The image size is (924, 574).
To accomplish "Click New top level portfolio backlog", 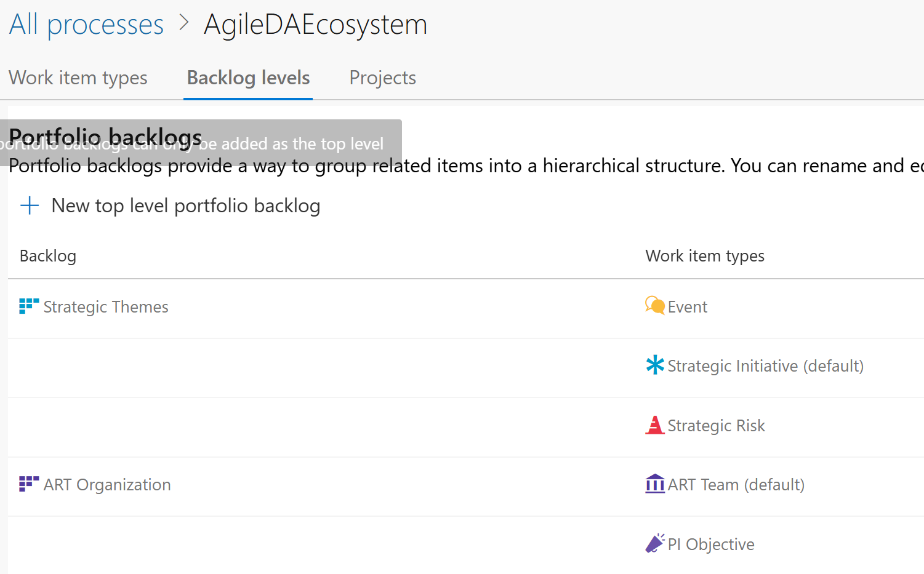I will coord(186,205).
